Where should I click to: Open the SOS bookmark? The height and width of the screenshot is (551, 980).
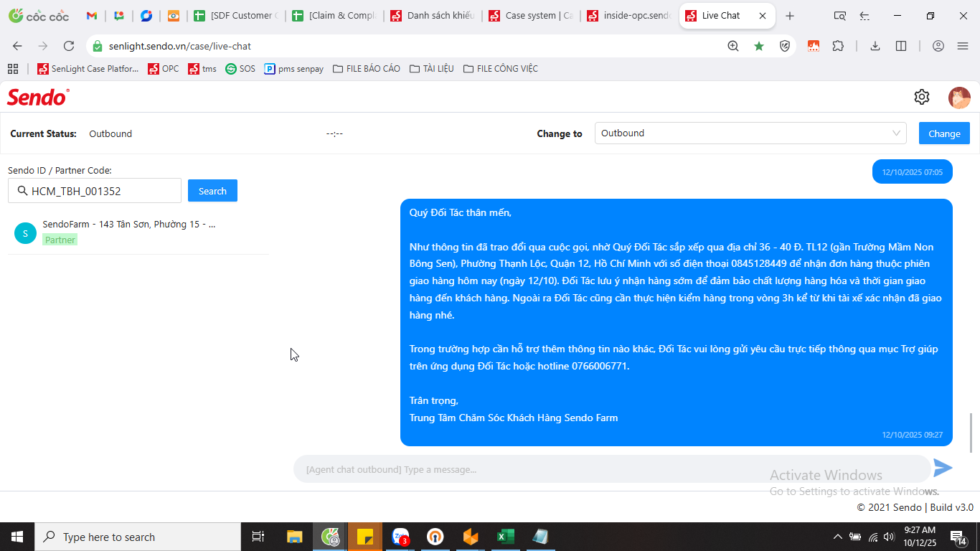coord(240,69)
